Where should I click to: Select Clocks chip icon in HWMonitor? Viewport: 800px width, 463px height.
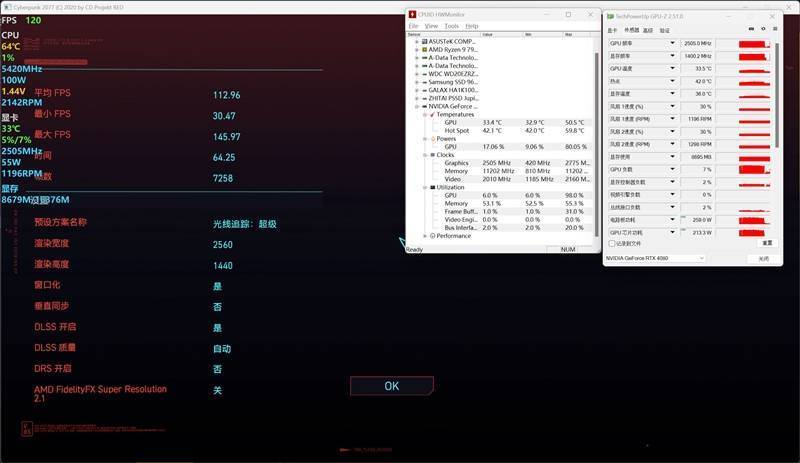pos(433,155)
